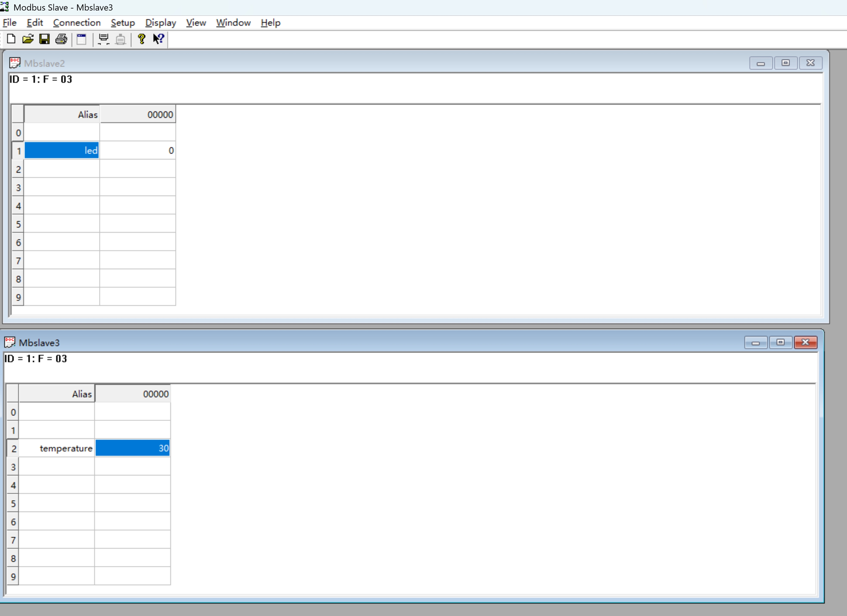Click the Disconnect toolbar icon
This screenshot has width=847, height=616.
click(120, 39)
